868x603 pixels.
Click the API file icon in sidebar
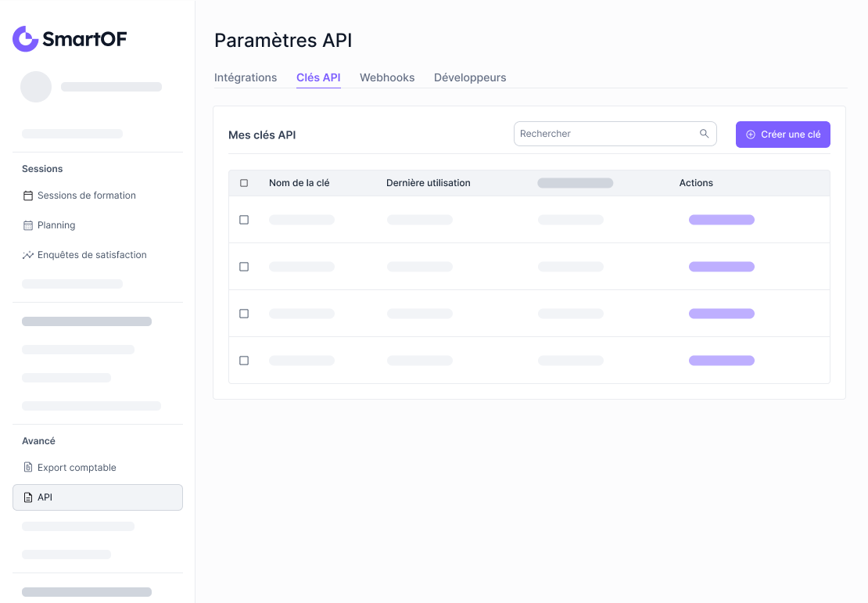pyautogui.click(x=27, y=497)
